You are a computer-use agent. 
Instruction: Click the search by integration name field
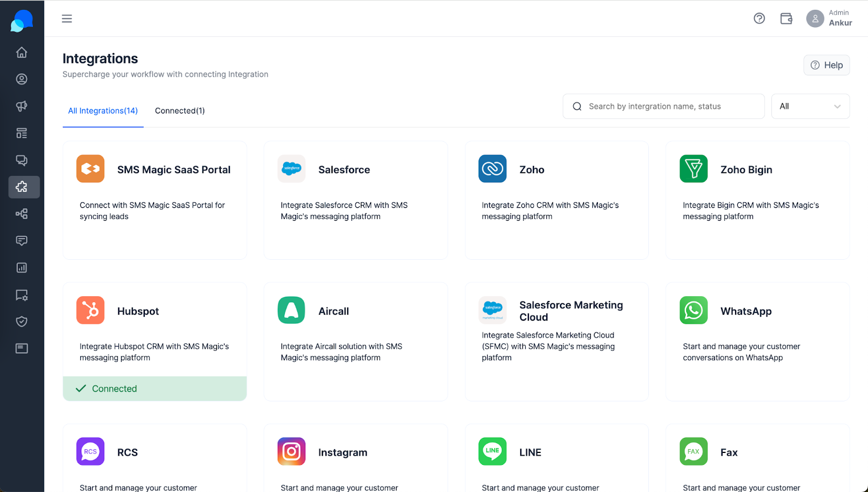click(x=663, y=106)
